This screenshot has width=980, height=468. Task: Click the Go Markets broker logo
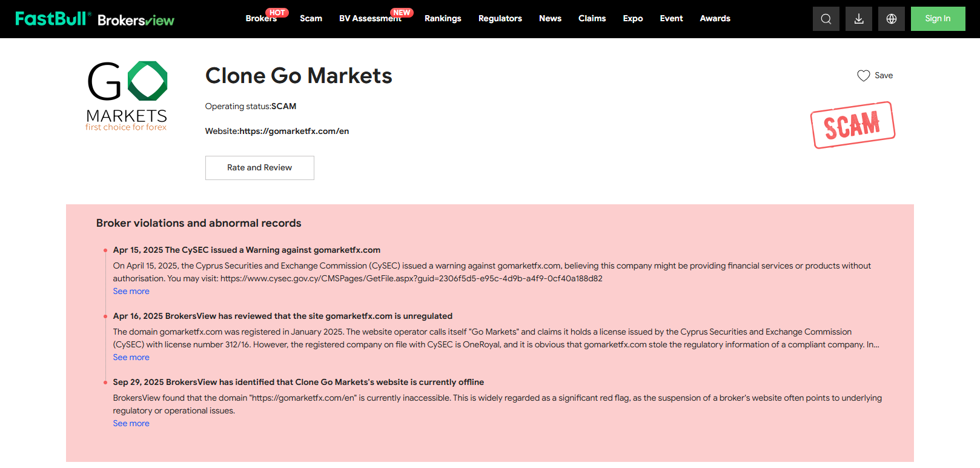pyautogui.click(x=127, y=96)
